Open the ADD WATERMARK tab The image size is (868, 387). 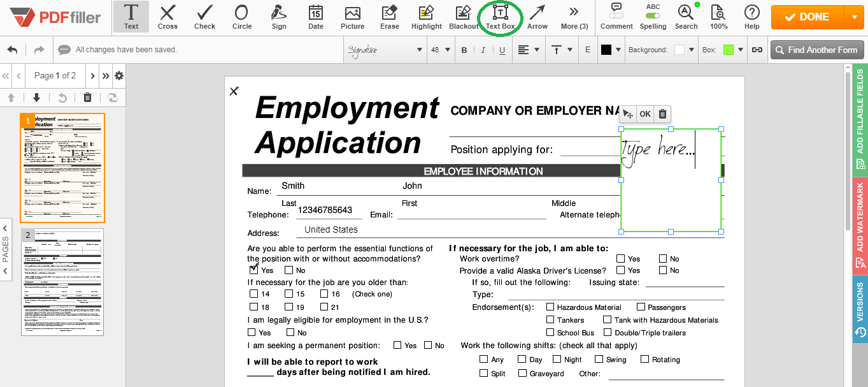[860, 225]
